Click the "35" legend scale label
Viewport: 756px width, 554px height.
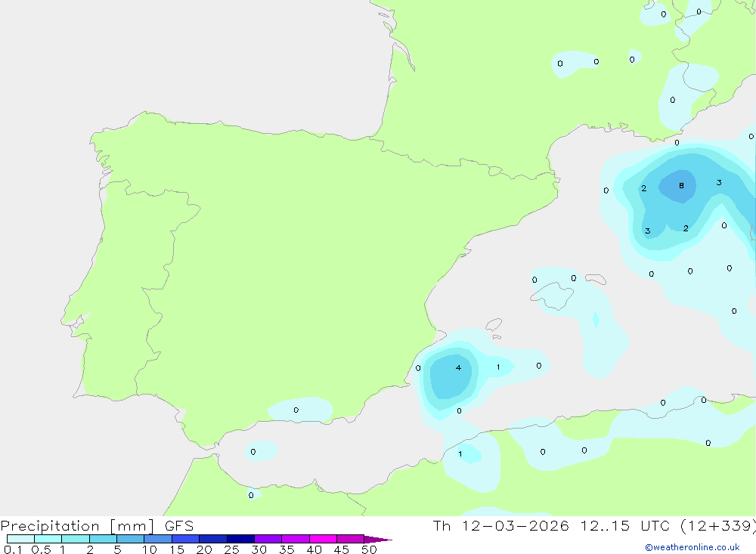287,549
